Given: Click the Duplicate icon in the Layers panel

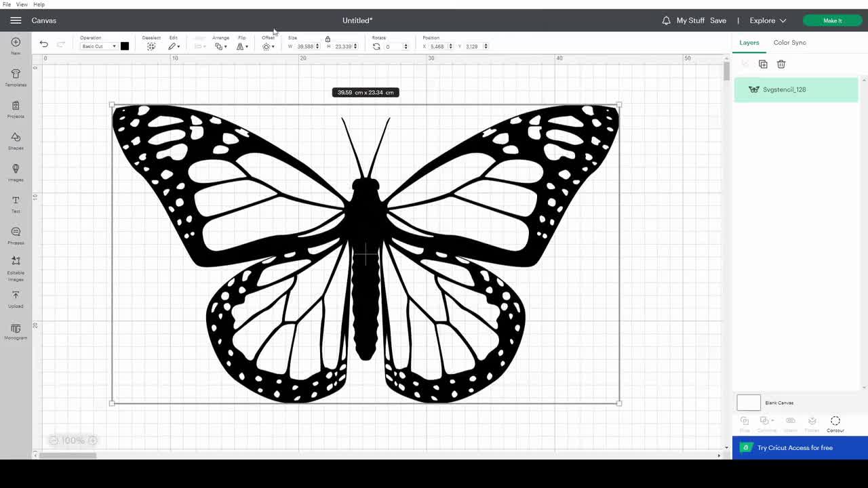Looking at the screenshot, I should pos(763,64).
